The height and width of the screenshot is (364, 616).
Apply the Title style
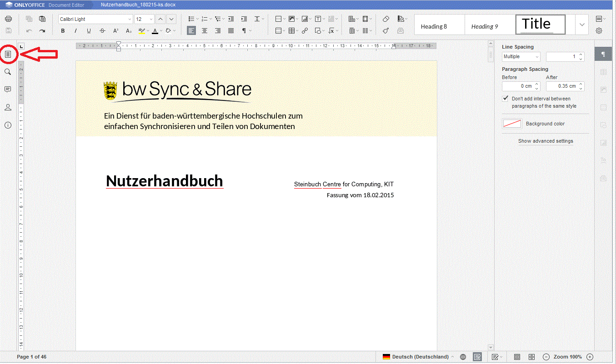(540, 25)
